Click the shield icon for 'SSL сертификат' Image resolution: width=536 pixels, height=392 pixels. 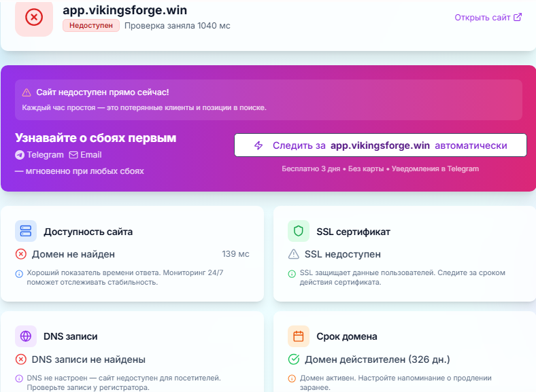click(299, 231)
